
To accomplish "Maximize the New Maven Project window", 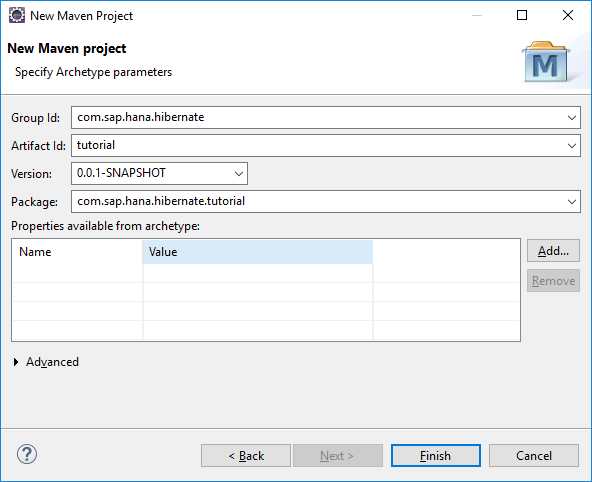I will [x=522, y=15].
